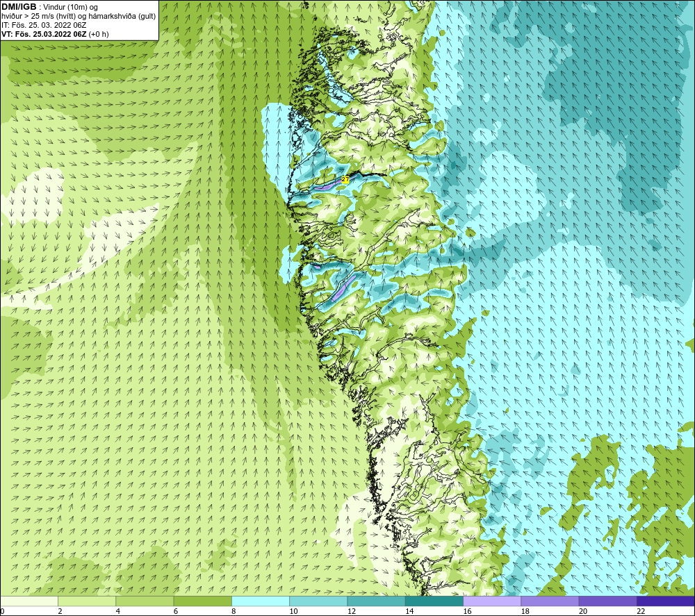This screenshot has height=616, width=695.
Task: Click the 8–10 m/s light cyan swatch
Action: point(261,601)
